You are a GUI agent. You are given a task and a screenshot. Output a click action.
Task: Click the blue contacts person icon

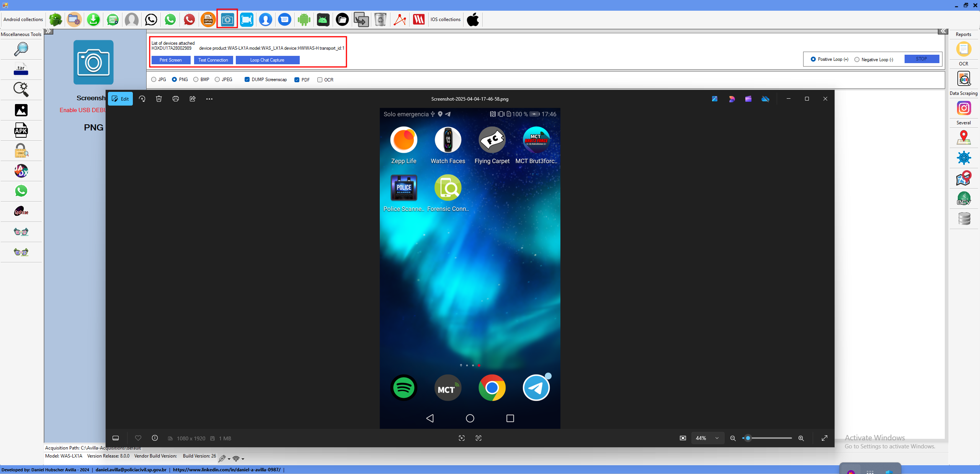pyautogui.click(x=265, y=20)
